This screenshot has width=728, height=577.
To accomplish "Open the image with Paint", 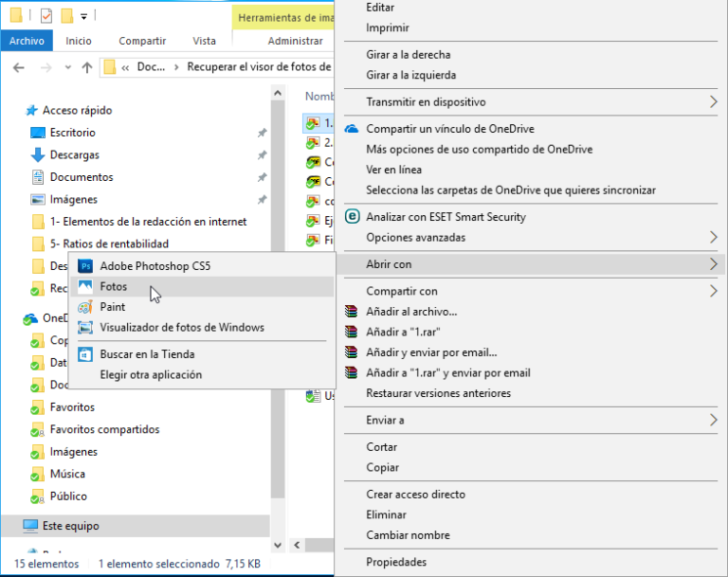I will tap(202, 307).
